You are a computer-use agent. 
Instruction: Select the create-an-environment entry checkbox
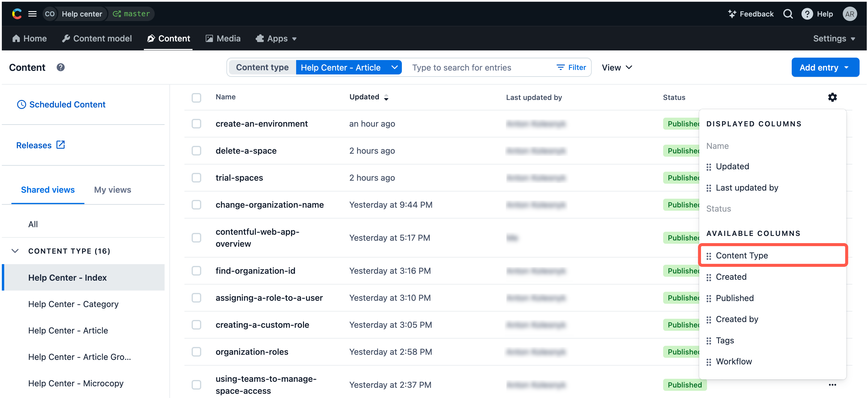click(196, 124)
